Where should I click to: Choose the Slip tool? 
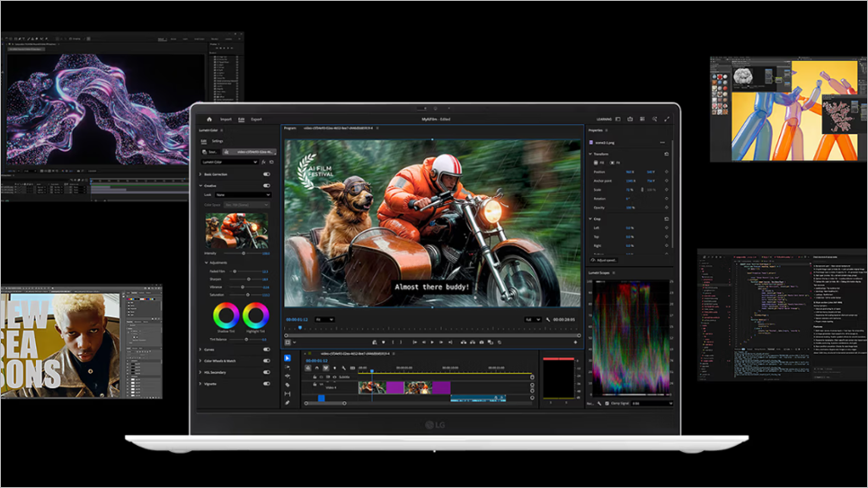click(x=288, y=394)
